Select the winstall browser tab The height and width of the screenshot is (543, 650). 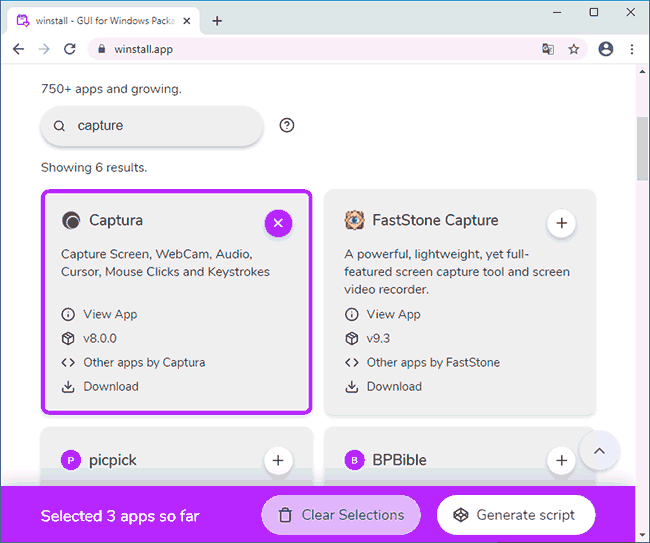104,21
